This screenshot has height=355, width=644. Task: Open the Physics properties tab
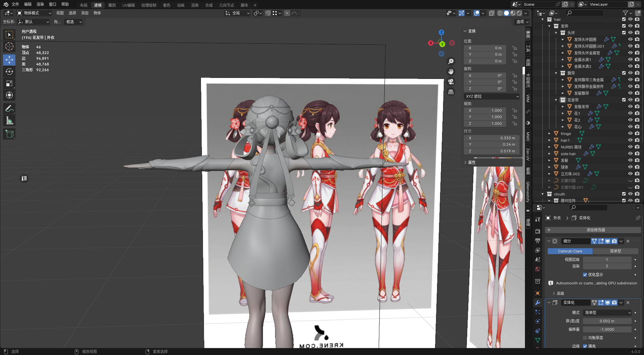tap(538, 321)
